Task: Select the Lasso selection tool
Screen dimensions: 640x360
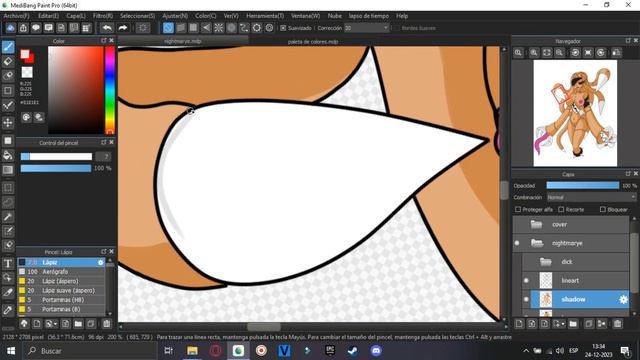Action: 8,202
